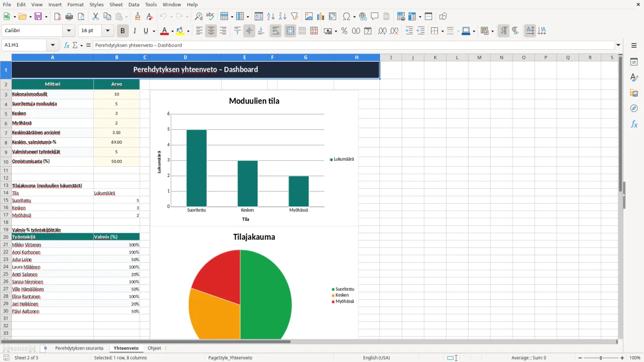Viewport: 644px width, 362px height.
Task: Format selection as percent
Action: pos(344,31)
